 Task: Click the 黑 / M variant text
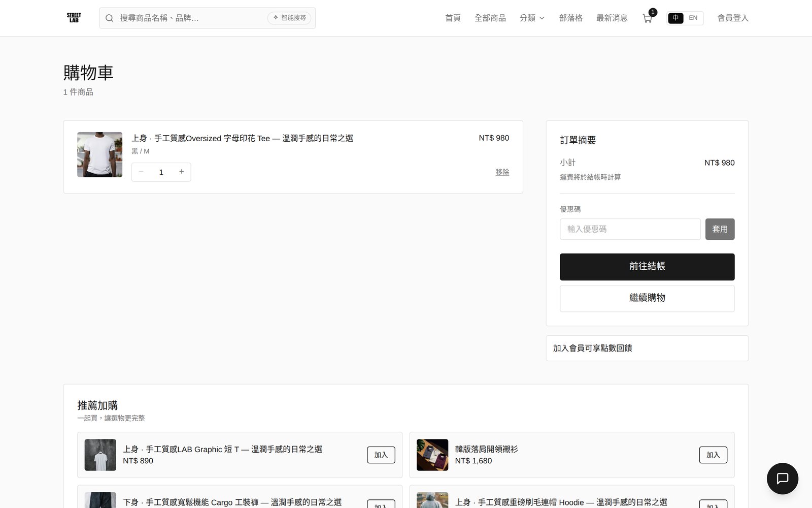[x=140, y=151]
